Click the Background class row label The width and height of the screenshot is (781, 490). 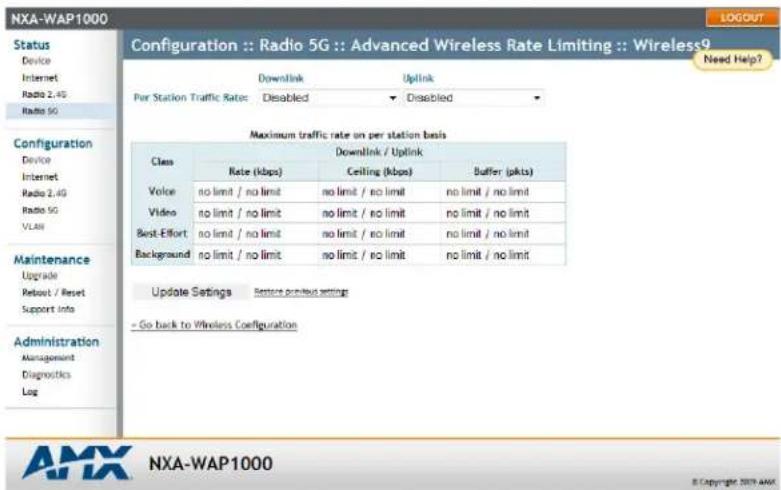click(x=162, y=254)
